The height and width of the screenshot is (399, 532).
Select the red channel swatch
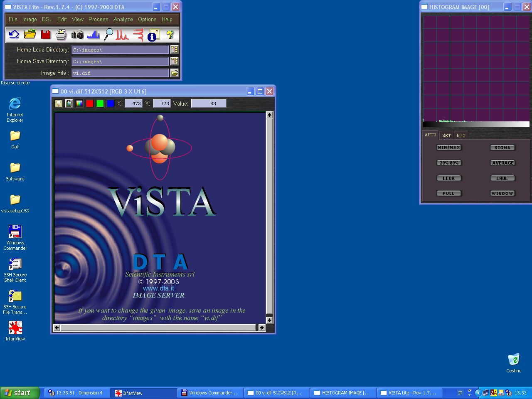click(90, 103)
